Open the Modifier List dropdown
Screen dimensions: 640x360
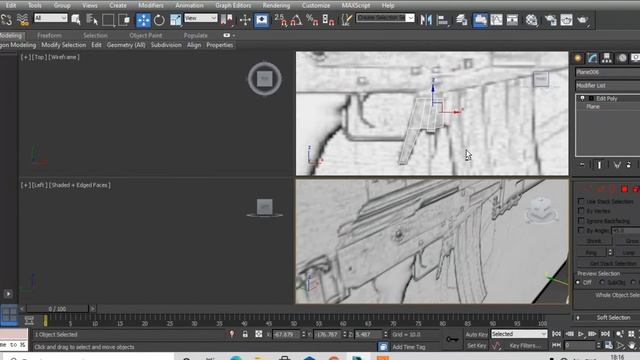[607, 85]
